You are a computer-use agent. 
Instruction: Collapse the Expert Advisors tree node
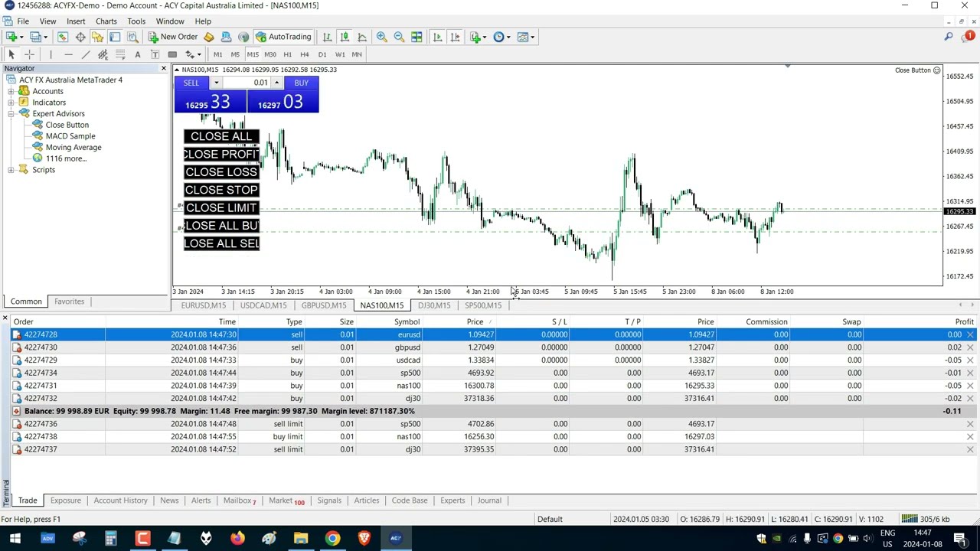11,113
